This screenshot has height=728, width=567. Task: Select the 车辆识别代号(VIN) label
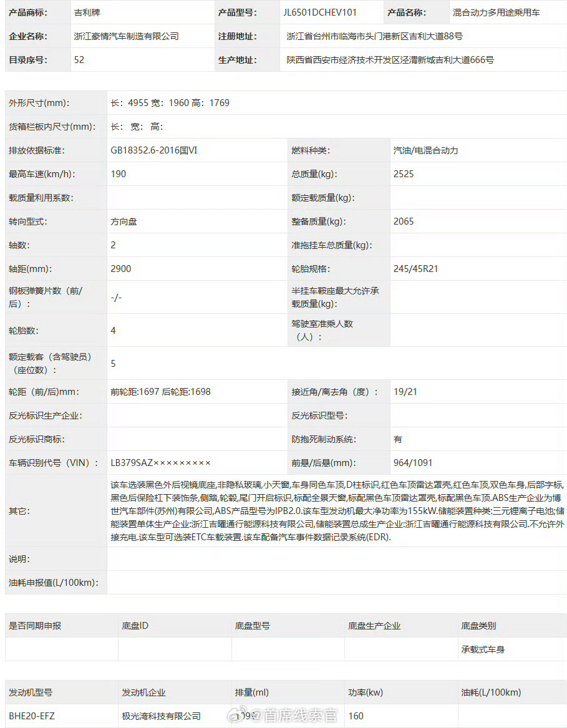[54, 463]
